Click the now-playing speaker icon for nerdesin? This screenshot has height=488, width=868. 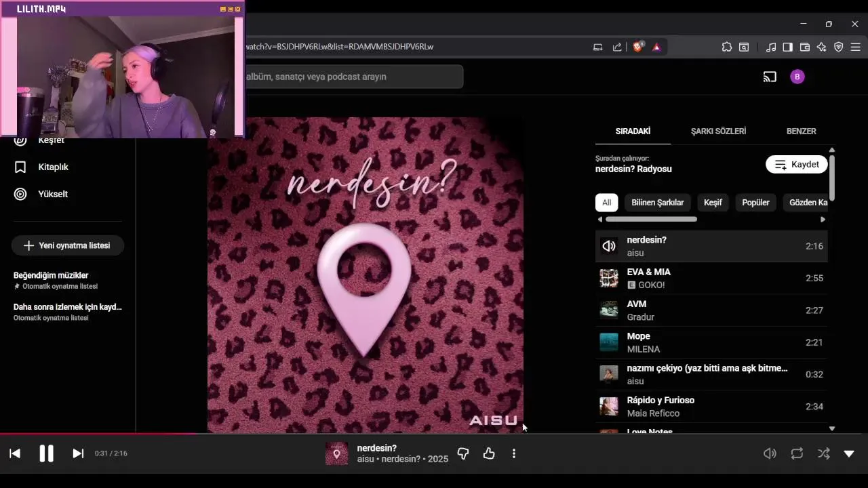609,246
